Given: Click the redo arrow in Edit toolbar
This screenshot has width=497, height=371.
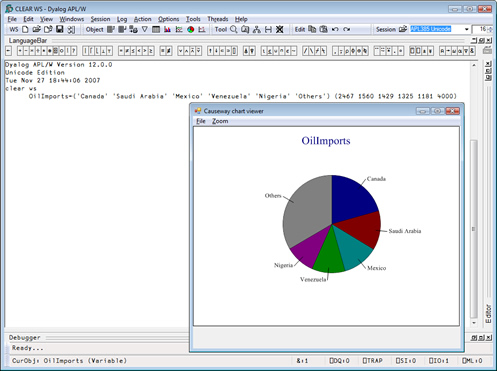Looking at the screenshot, I should [x=347, y=29].
